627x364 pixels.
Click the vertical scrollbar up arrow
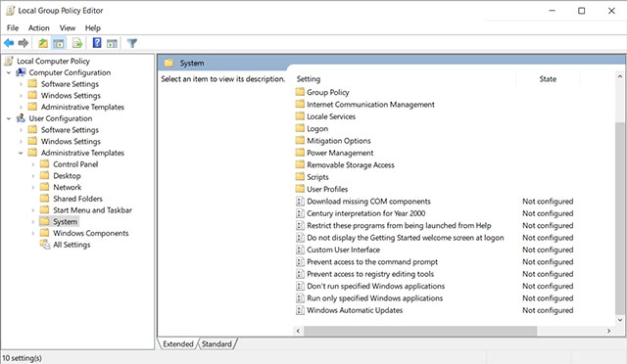620,76
